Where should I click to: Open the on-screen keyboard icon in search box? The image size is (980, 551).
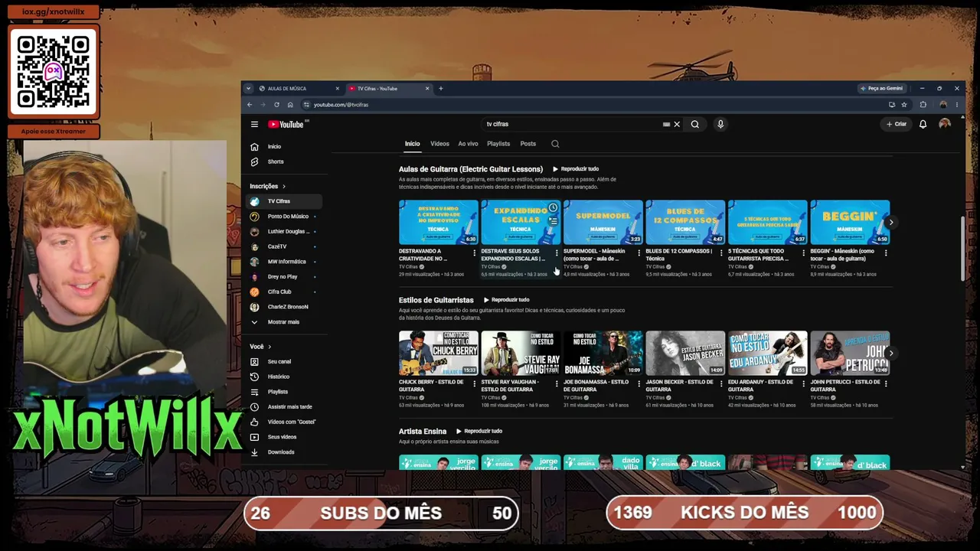coord(666,124)
